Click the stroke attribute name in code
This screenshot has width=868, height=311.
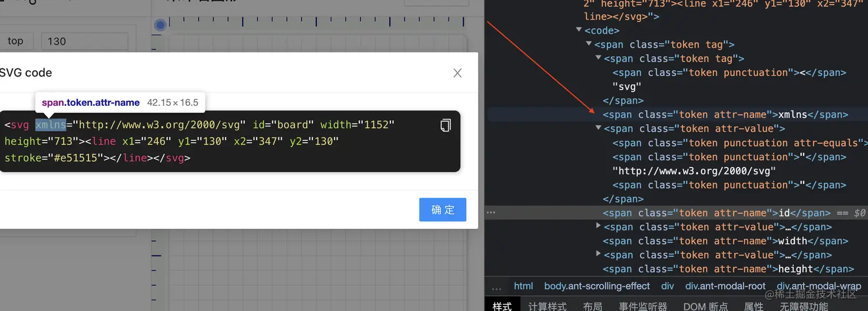(23, 157)
